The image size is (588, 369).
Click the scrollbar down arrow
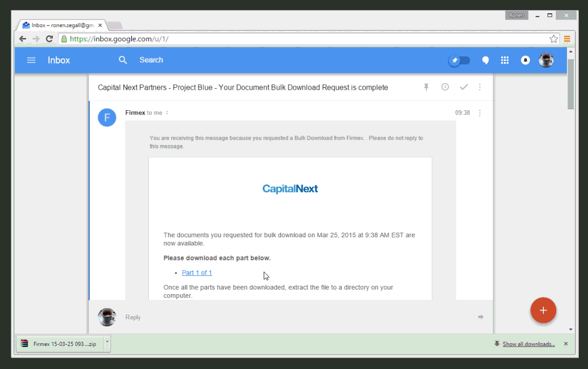(x=571, y=330)
